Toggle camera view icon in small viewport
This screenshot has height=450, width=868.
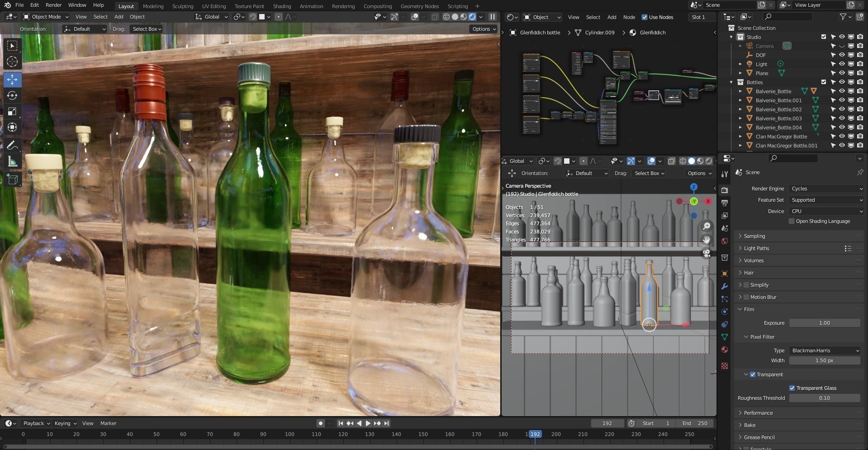coord(706,253)
